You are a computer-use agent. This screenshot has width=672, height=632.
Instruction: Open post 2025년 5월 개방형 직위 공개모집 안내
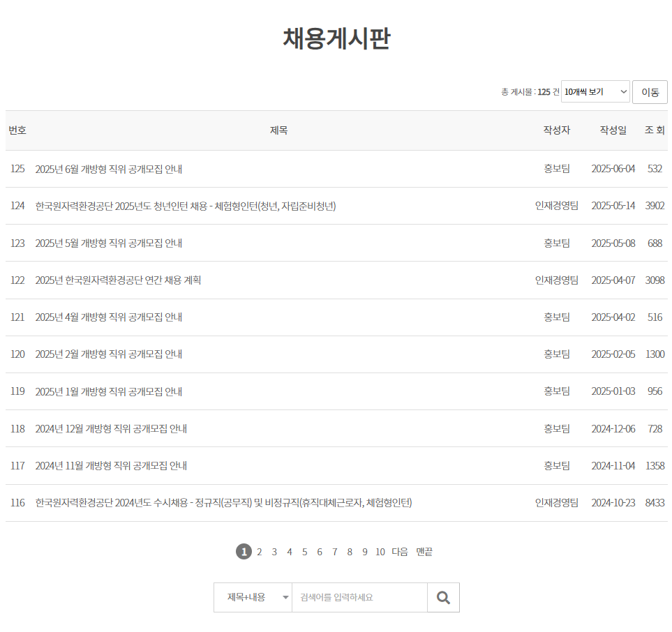tap(108, 243)
